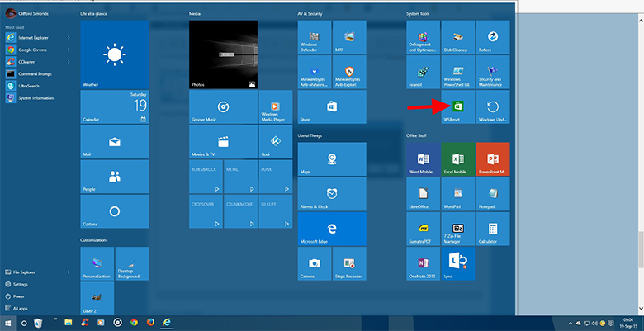Expand CCleaner jump list arrow
The height and width of the screenshot is (331, 644).
tap(69, 61)
